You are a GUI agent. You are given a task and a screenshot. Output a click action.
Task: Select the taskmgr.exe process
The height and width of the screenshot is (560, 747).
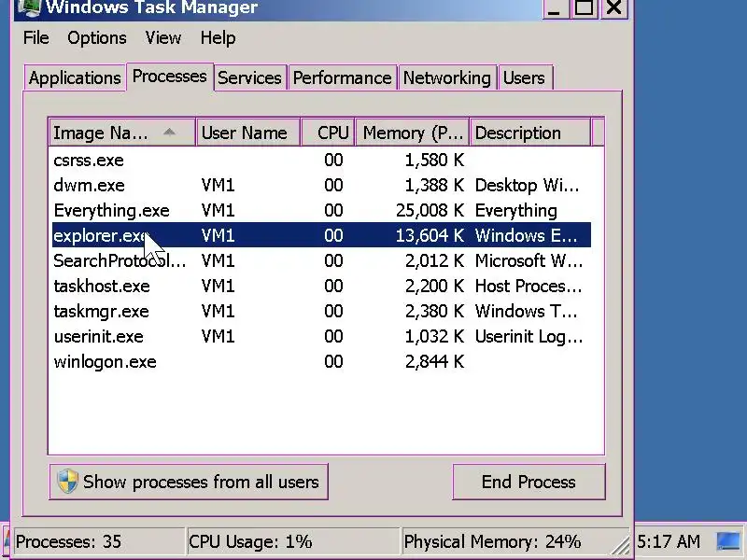(x=321, y=311)
